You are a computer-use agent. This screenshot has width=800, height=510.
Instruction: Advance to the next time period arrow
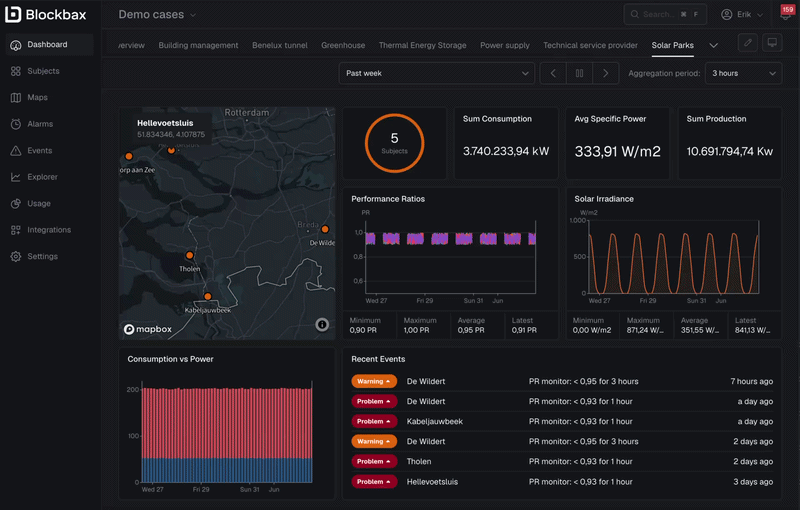(606, 73)
